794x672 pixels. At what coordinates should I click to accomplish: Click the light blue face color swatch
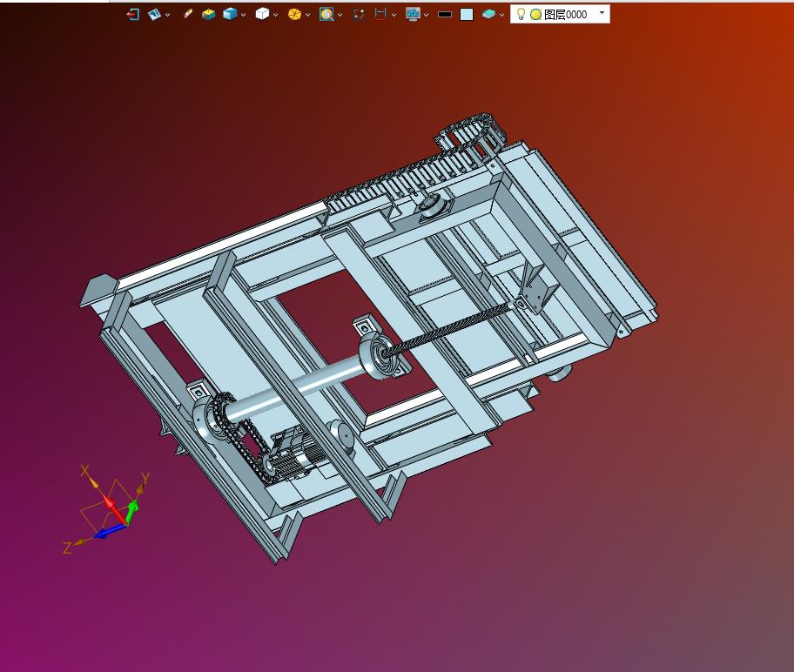click(x=467, y=15)
